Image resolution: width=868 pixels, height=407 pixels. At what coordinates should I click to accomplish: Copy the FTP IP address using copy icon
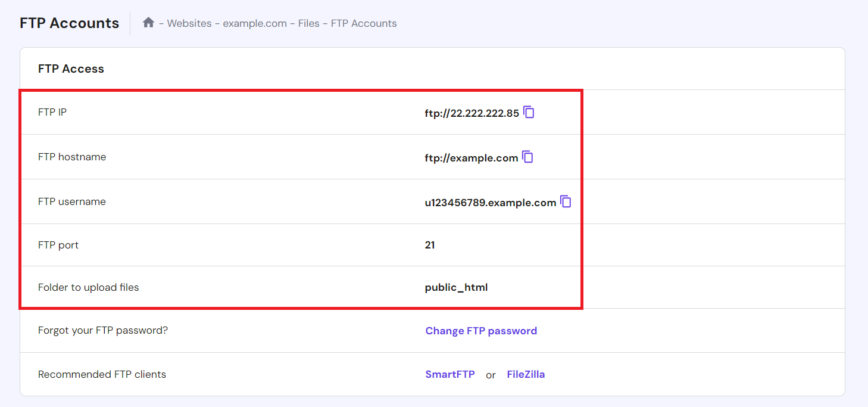[529, 112]
